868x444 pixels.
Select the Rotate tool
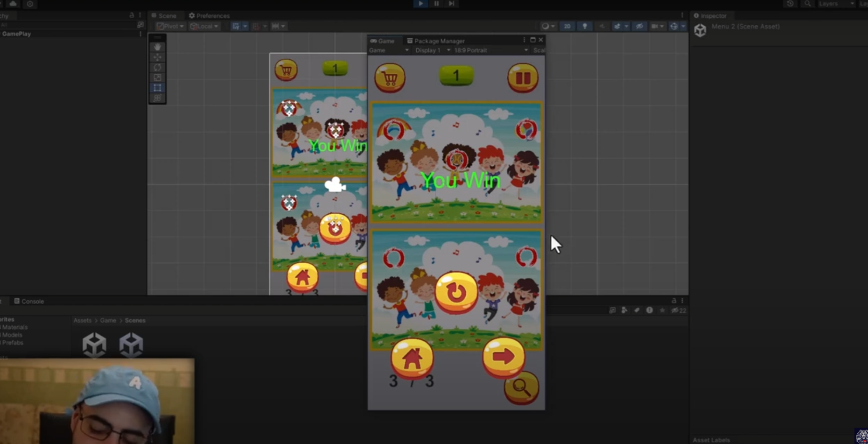[157, 67]
